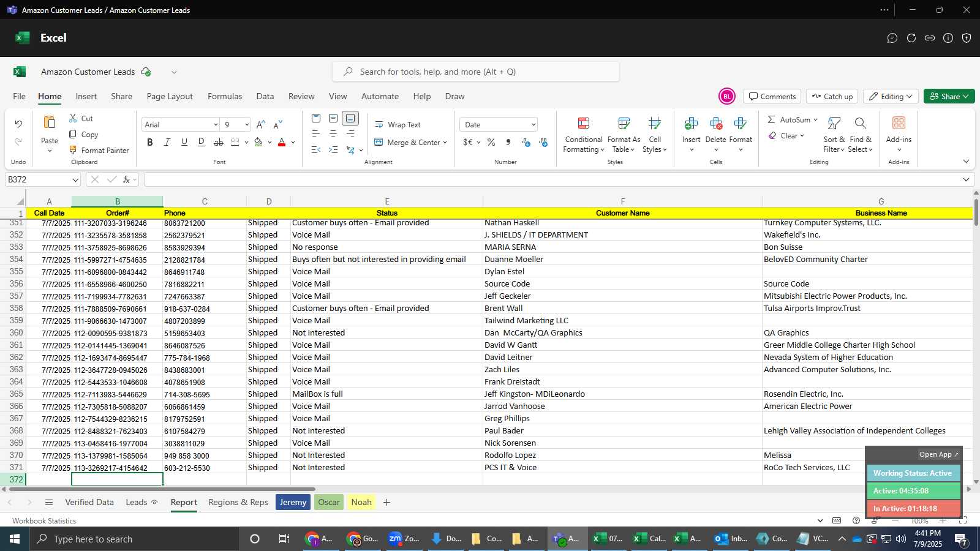Open the text orientation icon
The height and width of the screenshot is (551, 980).
350,150
